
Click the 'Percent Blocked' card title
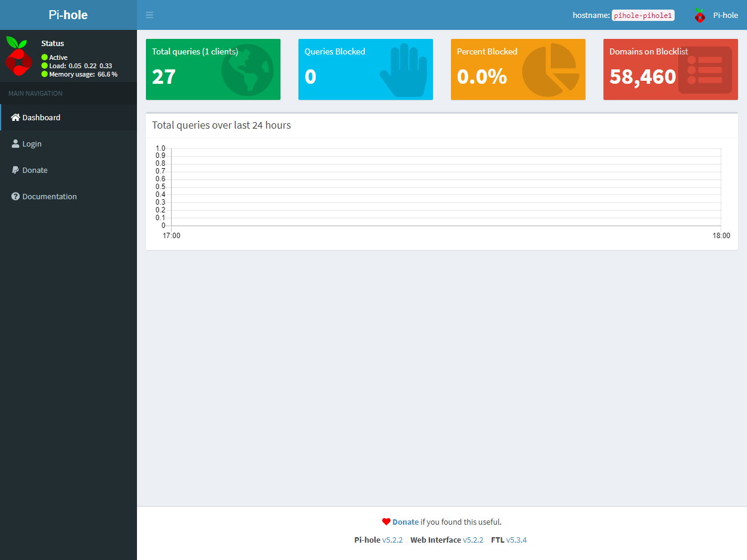tap(487, 51)
